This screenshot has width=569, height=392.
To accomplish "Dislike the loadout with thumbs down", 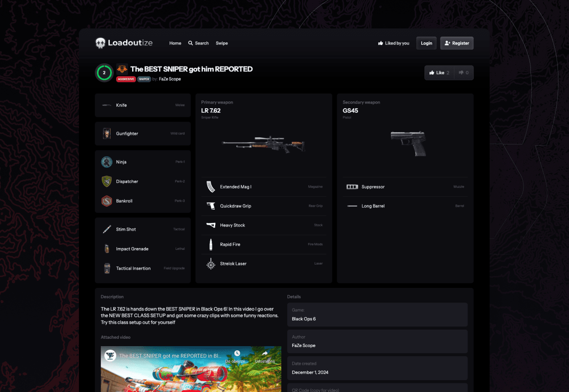I will 464,72.
